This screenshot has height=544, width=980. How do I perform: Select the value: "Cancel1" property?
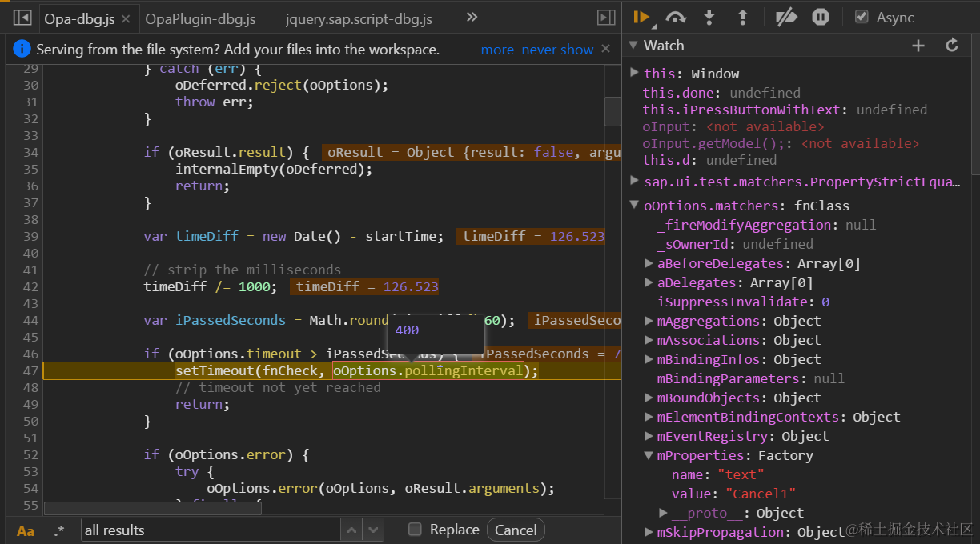click(734, 494)
